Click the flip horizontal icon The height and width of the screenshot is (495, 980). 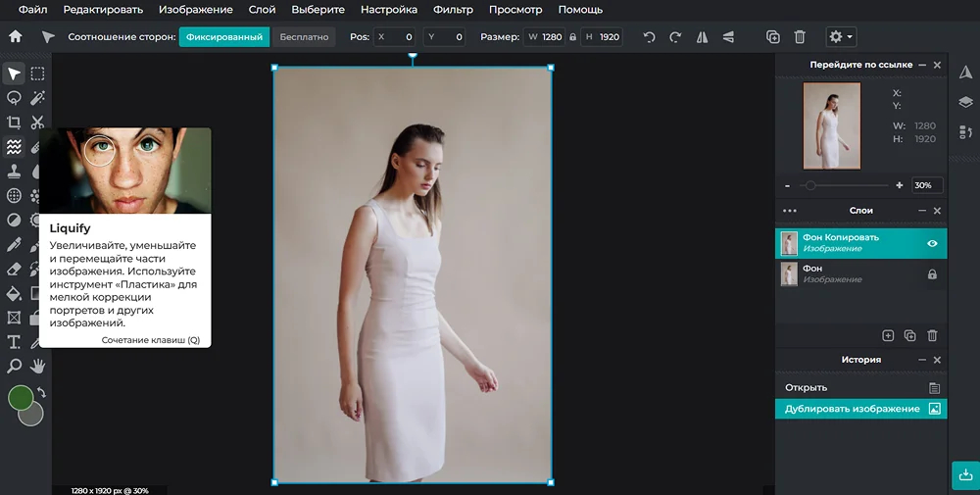tap(703, 37)
